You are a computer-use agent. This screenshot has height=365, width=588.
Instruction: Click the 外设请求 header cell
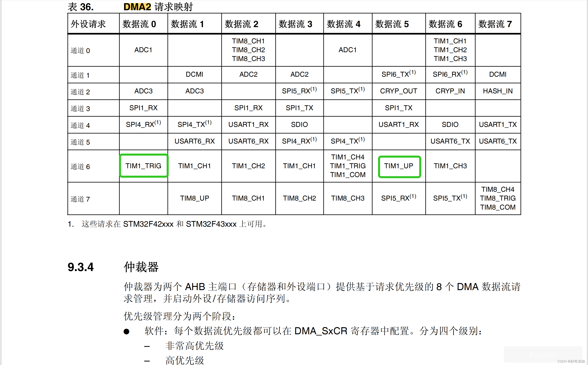(88, 24)
